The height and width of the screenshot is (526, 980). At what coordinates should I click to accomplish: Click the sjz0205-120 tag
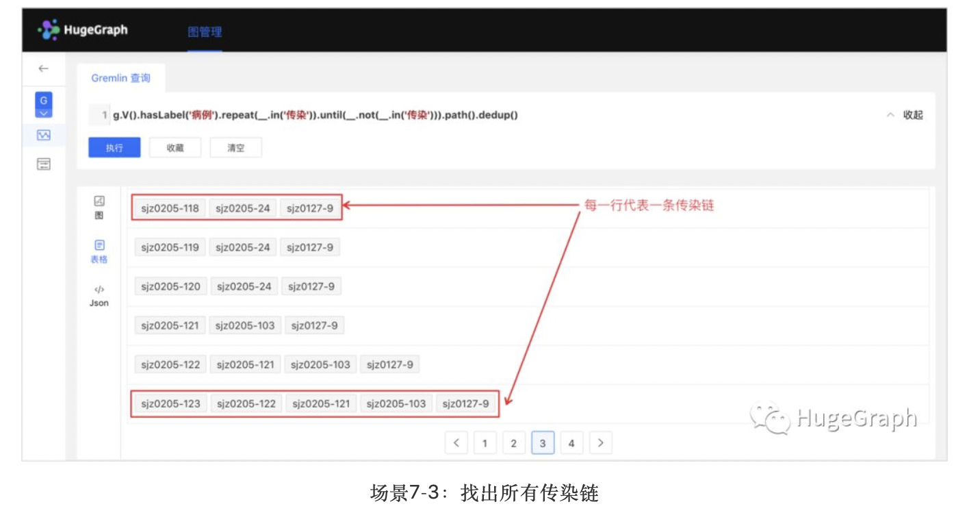point(170,286)
